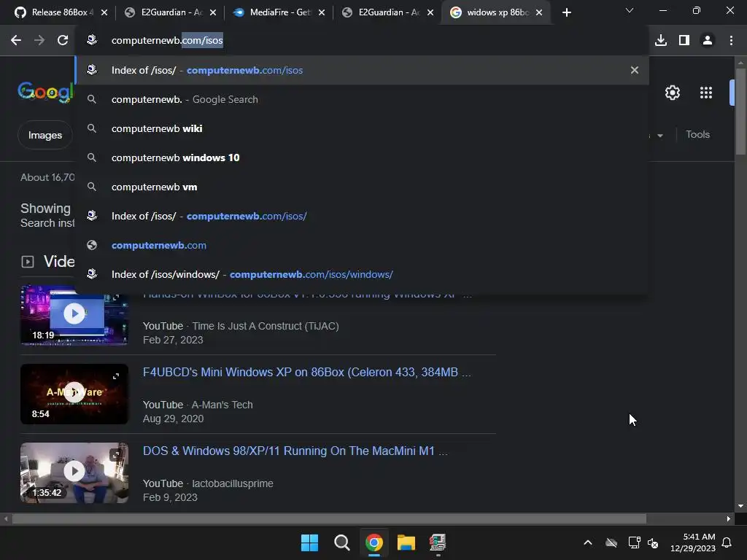
Task: Play the 18:19 WinBox video thumbnail
Action: [74, 315]
